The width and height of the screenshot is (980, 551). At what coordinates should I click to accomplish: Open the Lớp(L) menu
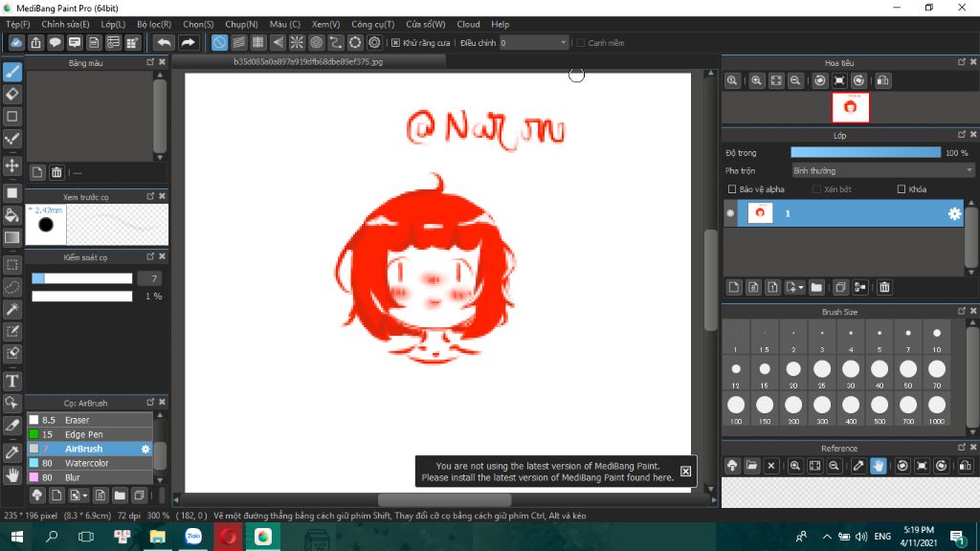pyautogui.click(x=113, y=24)
